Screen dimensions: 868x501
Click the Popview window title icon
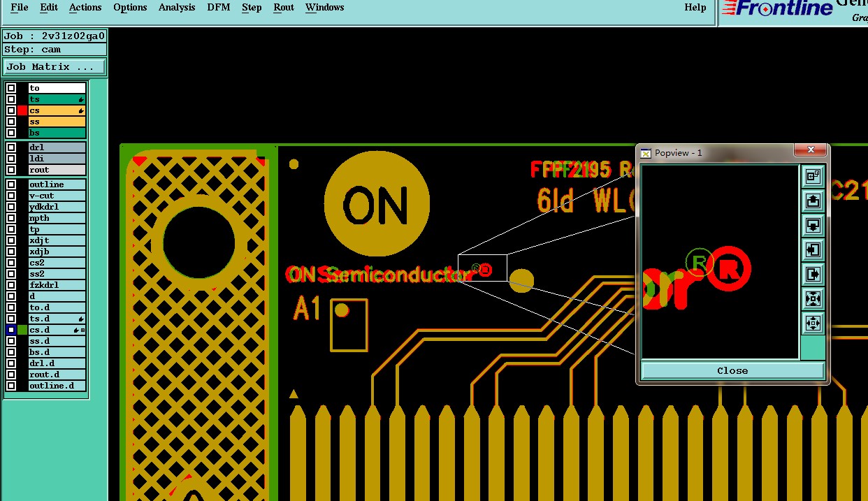coord(646,153)
